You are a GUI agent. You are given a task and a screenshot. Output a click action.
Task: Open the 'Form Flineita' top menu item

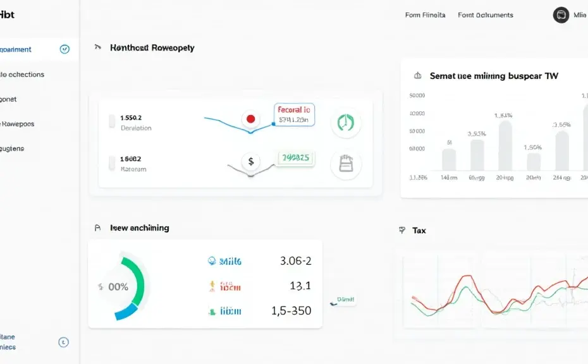tap(425, 15)
